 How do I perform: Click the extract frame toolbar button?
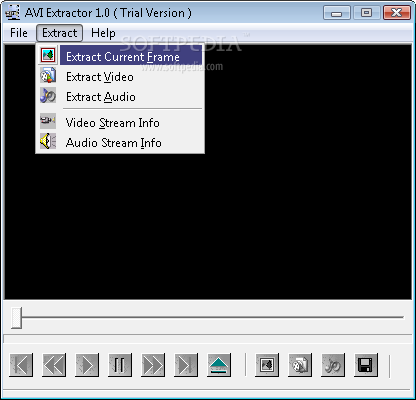coord(267,365)
